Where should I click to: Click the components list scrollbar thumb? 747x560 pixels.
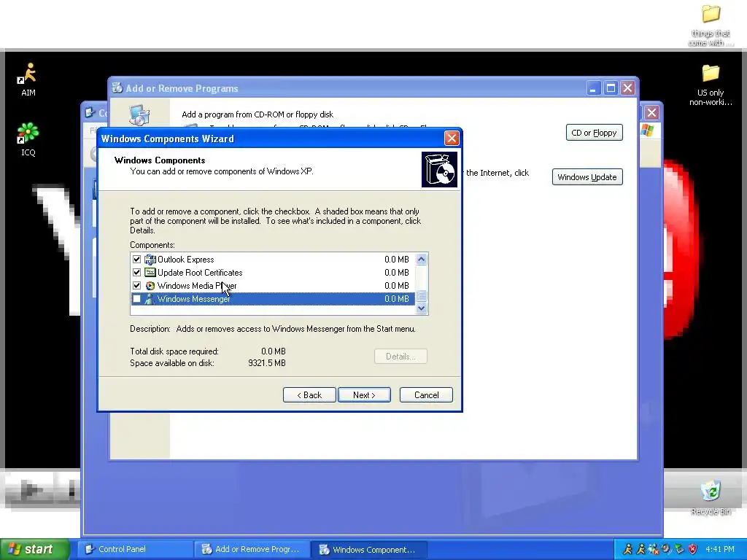coord(421,296)
